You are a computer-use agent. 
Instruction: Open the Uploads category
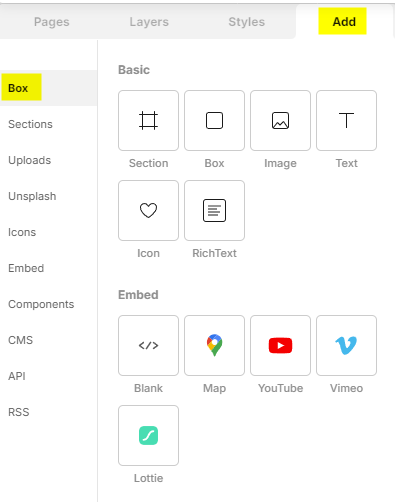tap(48, 160)
